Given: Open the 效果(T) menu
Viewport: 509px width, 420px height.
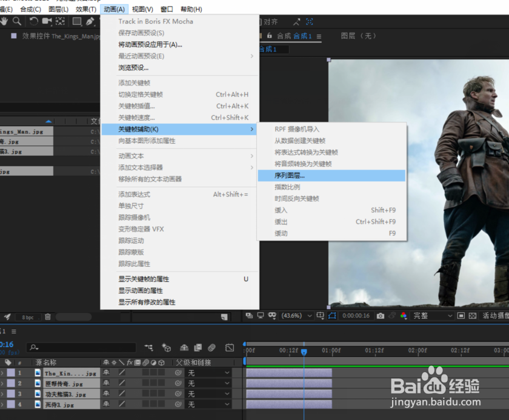Looking at the screenshot, I should [86, 10].
